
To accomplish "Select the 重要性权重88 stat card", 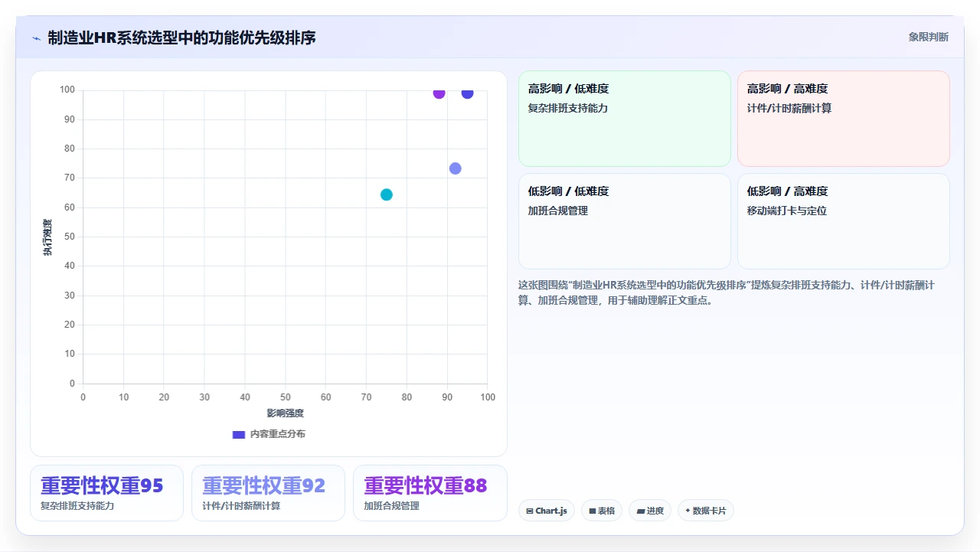I will coord(430,493).
